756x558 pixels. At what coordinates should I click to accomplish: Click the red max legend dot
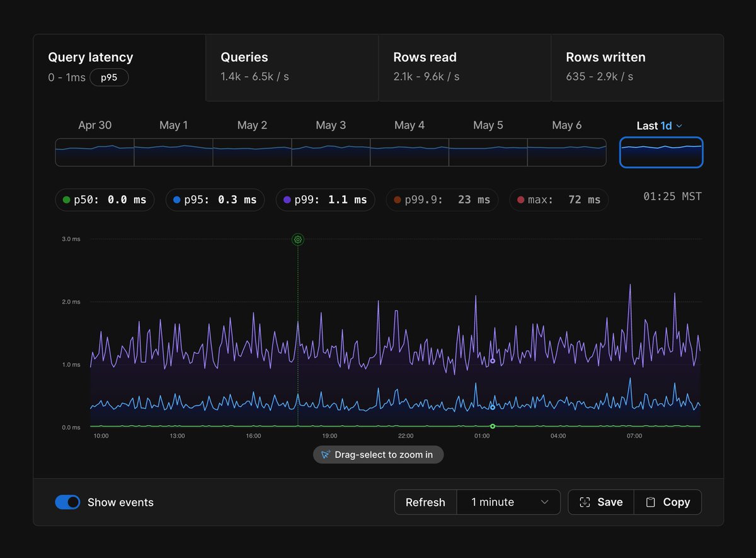click(520, 200)
